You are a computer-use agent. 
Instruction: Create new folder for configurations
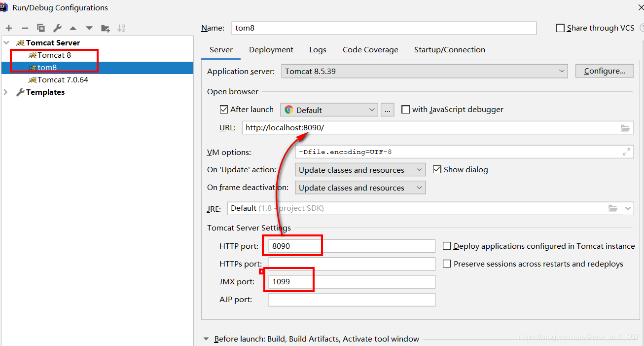106,28
